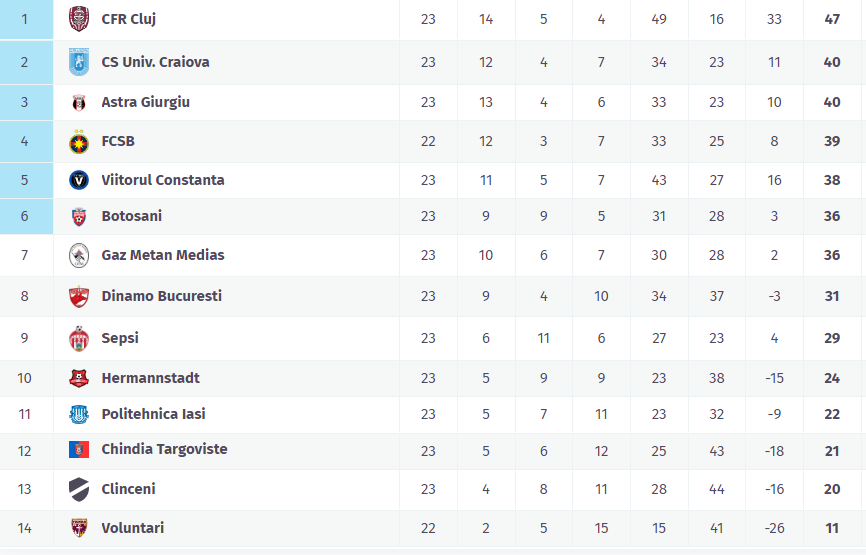This screenshot has height=555, width=866.
Task: Click the Hermannstadt club badge
Action: pyautogui.click(x=78, y=378)
